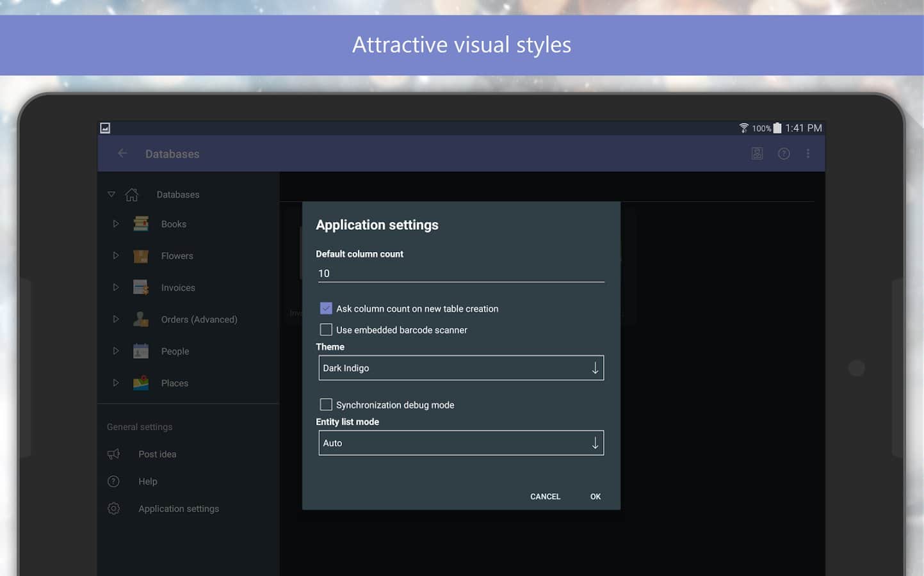
Task: Open the Theme dropdown showing Dark Indigo
Action: [461, 368]
